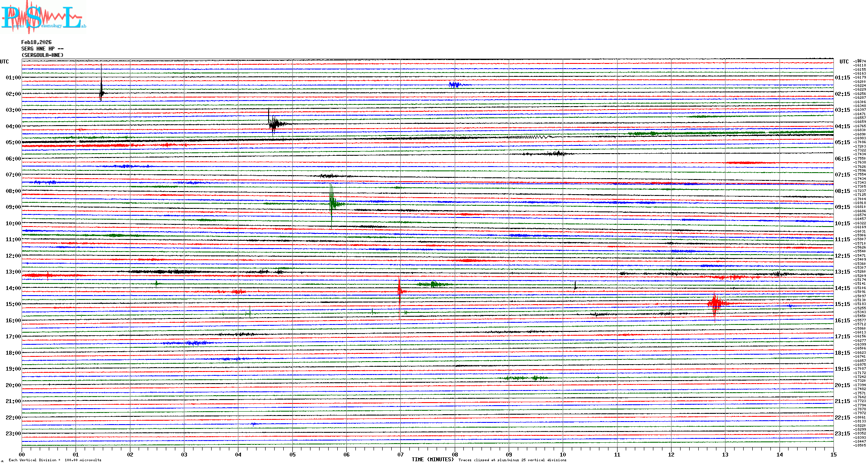Click minute 12 label on time axis
This screenshot has height=466, width=868.
tap(671, 454)
